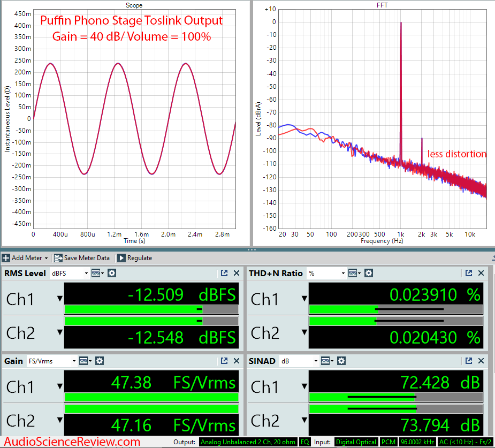495x448 pixels.
Task: Click the EQ status indicator
Action: coord(304,442)
